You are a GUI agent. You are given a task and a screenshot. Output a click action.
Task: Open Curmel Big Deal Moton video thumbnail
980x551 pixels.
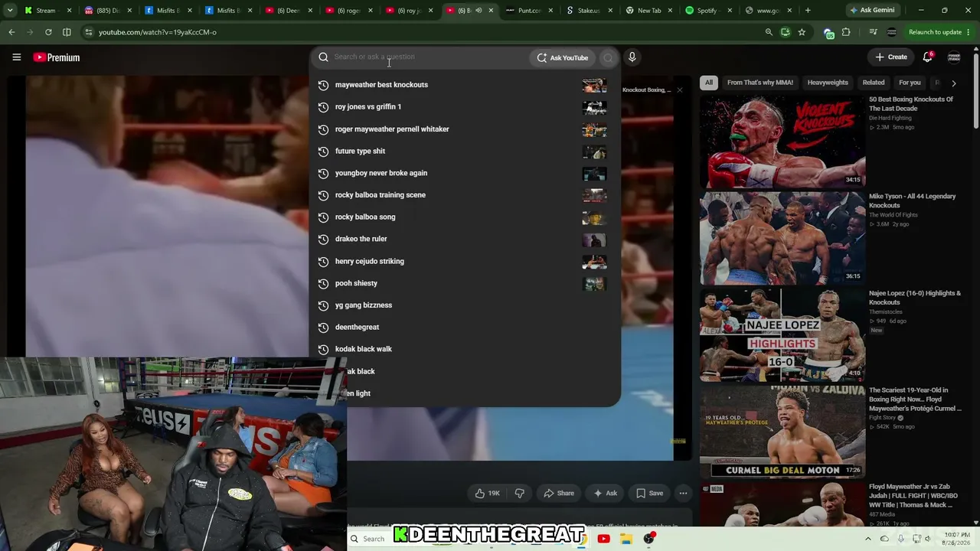pyautogui.click(x=782, y=432)
